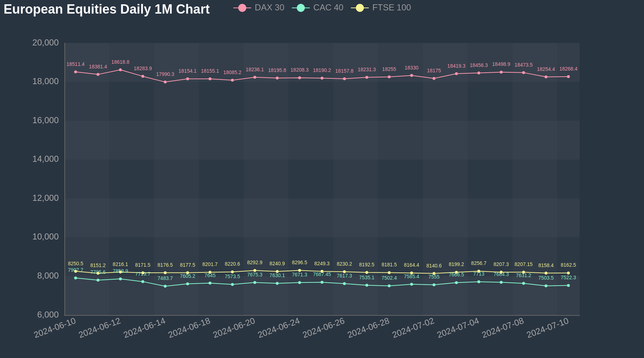
Task: Toggle the CAC 40 legend entry
Action: (318, 8)
